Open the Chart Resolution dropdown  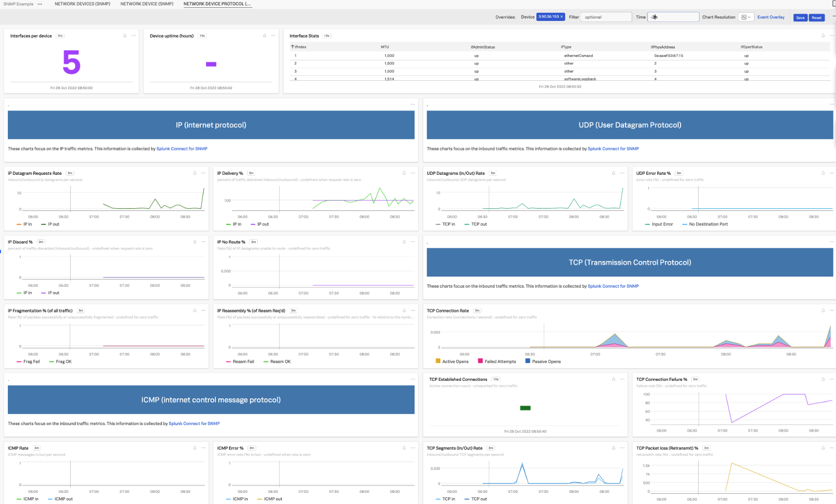pos(745,17)
